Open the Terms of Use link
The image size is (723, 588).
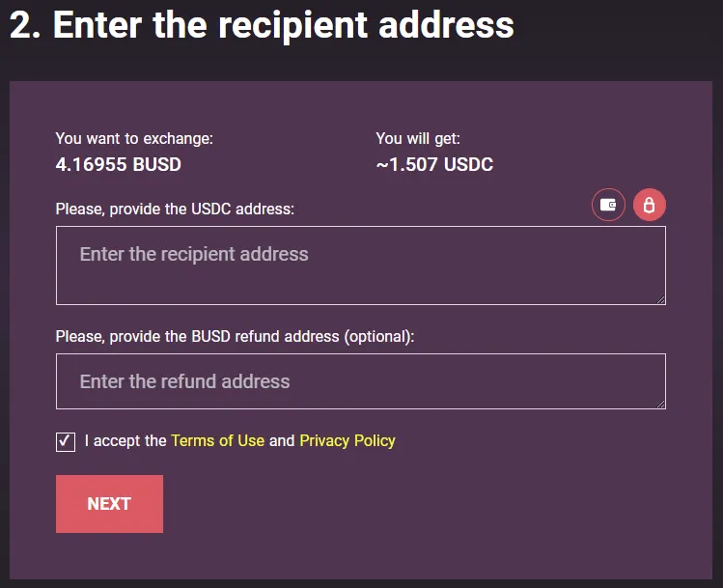click(x=217, y=440)
